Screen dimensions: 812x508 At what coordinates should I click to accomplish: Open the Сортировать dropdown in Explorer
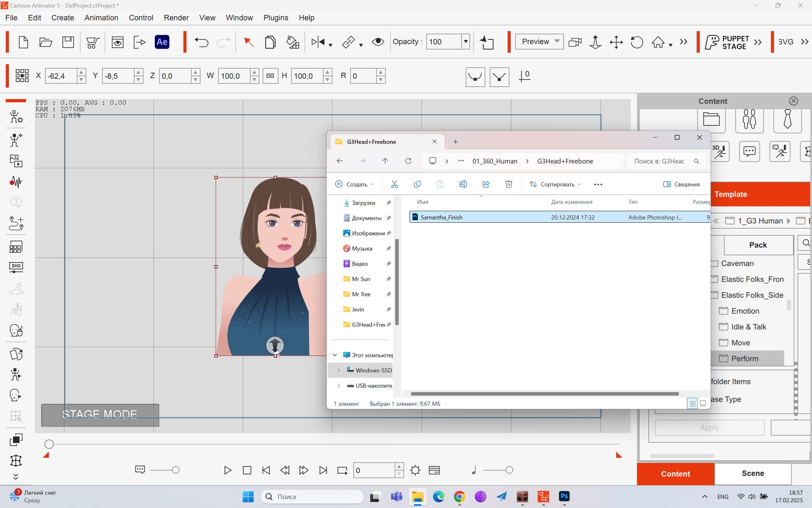pos(555,184)
